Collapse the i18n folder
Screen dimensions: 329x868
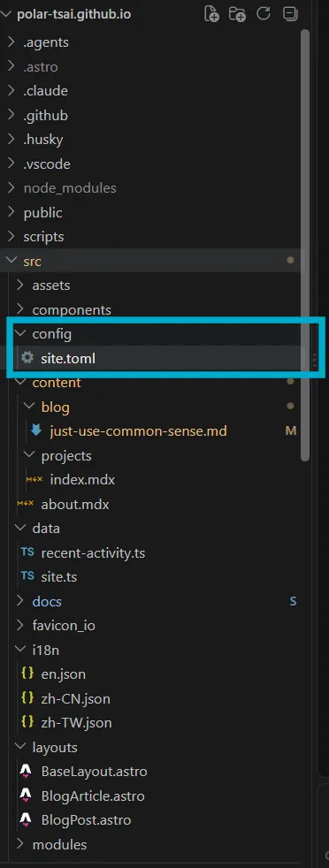pos(20,650)
